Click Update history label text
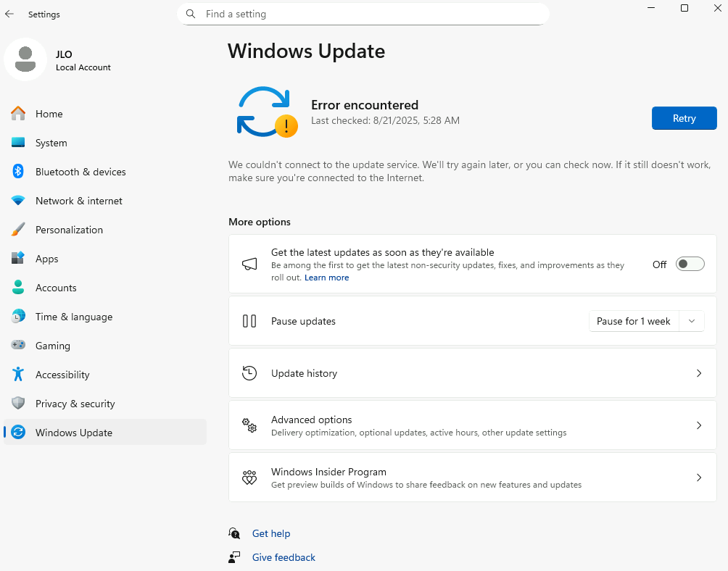Screen dimensions: 728x571 [x=304, y=373]
